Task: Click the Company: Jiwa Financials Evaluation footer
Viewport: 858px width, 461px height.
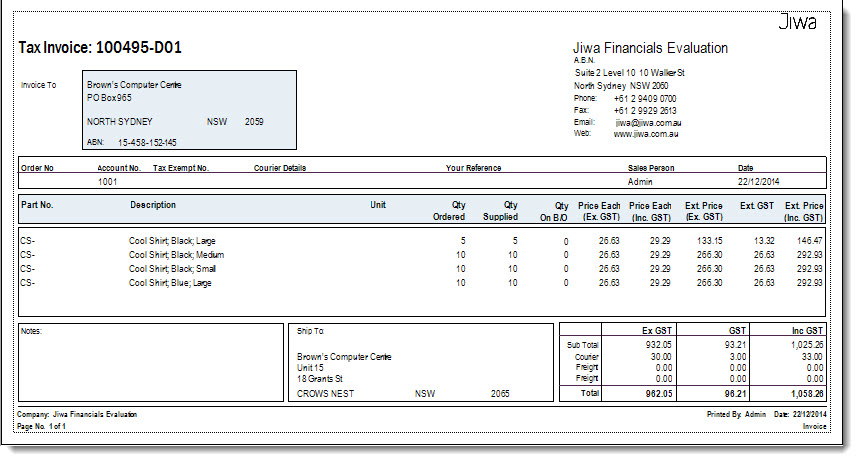Action: [x=77, y=414]
